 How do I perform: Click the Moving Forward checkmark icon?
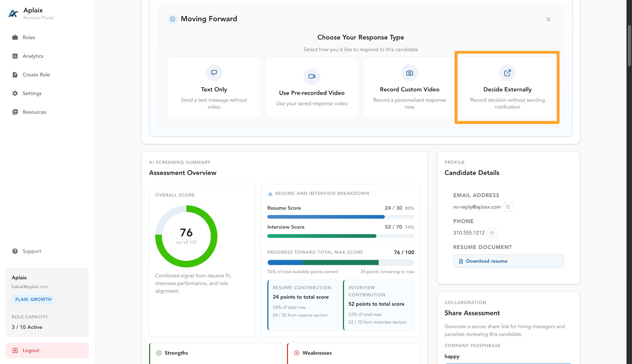click(x=173, y=19)
